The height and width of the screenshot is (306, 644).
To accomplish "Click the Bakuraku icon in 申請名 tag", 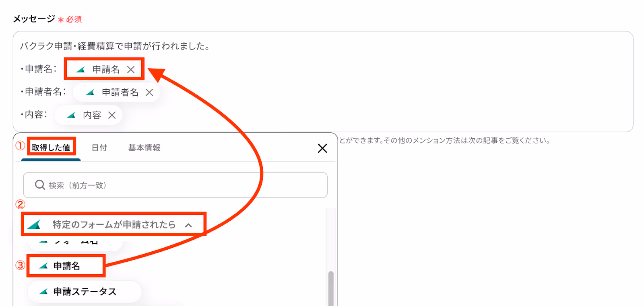I will 80,70.
